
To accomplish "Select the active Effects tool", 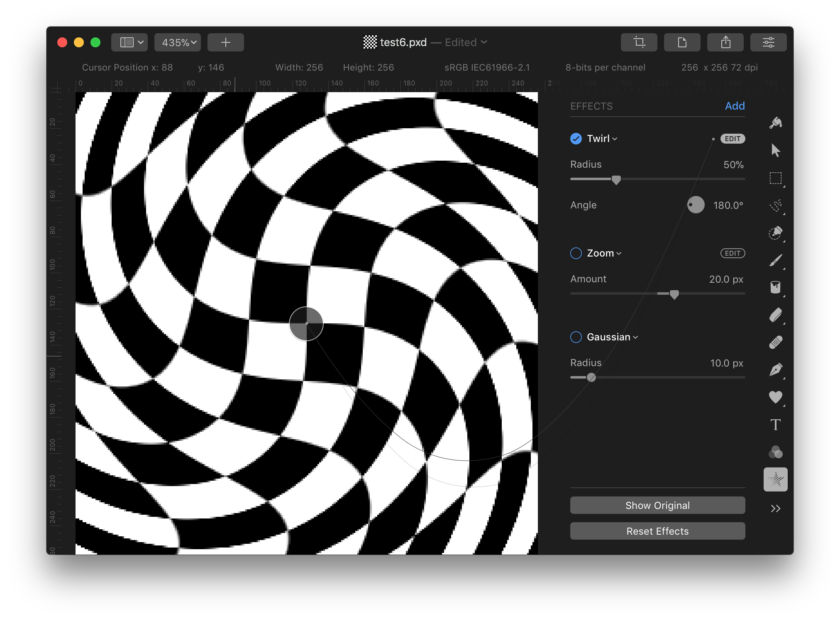I will coord(775,480).
